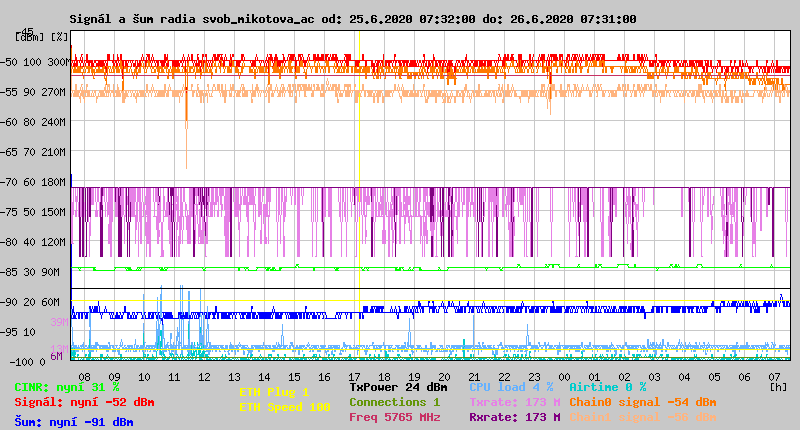Select the TxPower 24 dBm label
Screen dimensions: 800x430
click(x=398, y=387)
